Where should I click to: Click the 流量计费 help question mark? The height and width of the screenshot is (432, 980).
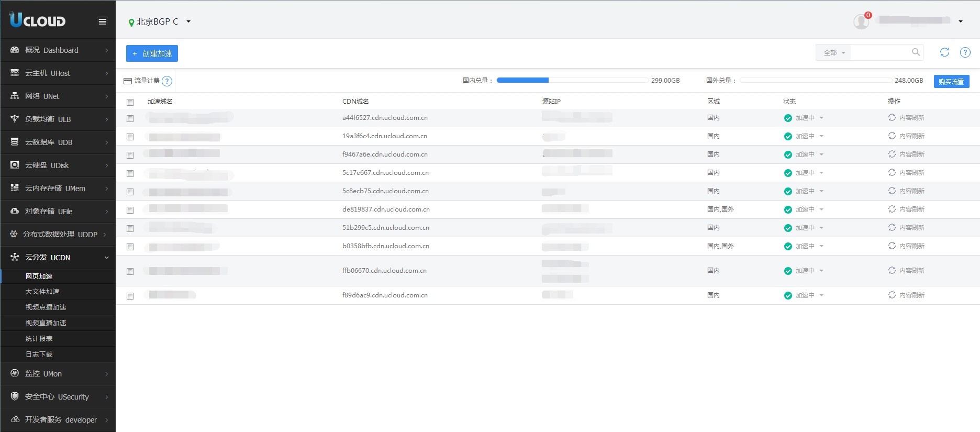point(167,81)
